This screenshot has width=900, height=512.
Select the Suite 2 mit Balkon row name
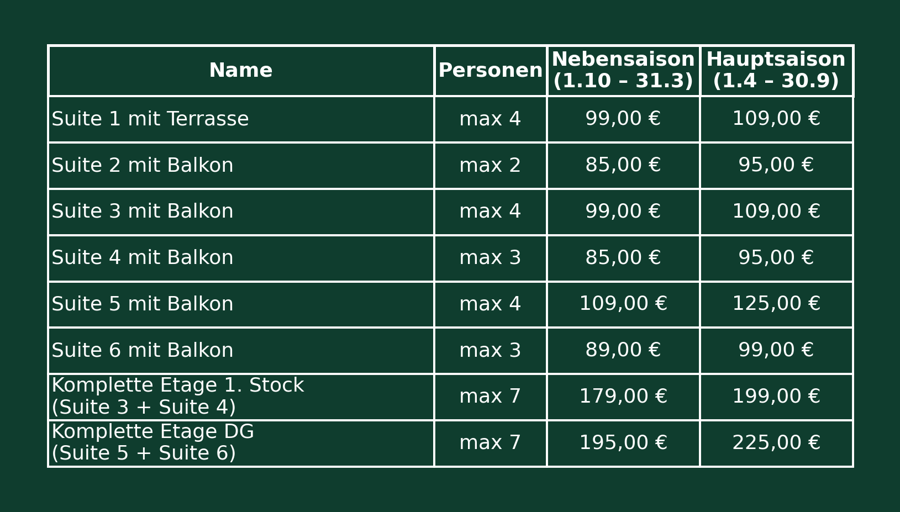(x=142, y=166)
